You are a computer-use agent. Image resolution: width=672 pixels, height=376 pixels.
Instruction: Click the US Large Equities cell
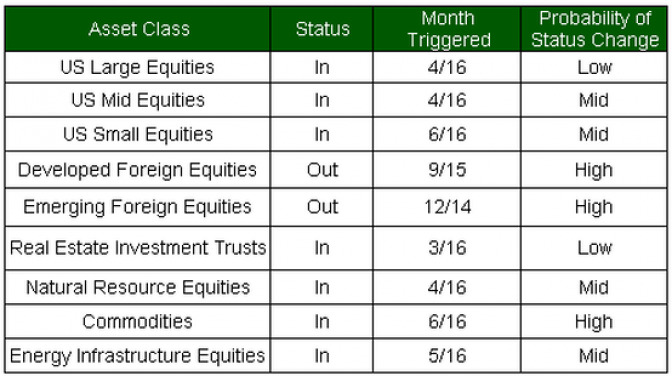coord(138,67)
